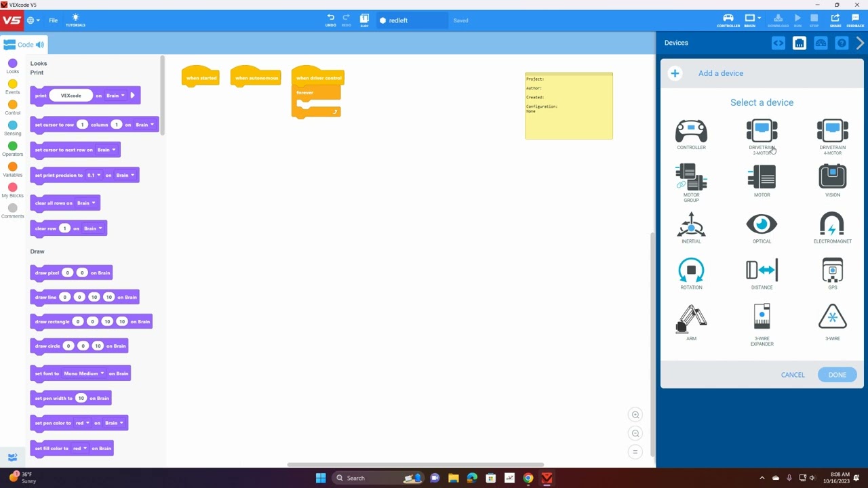Cancel adding a device

792,375
